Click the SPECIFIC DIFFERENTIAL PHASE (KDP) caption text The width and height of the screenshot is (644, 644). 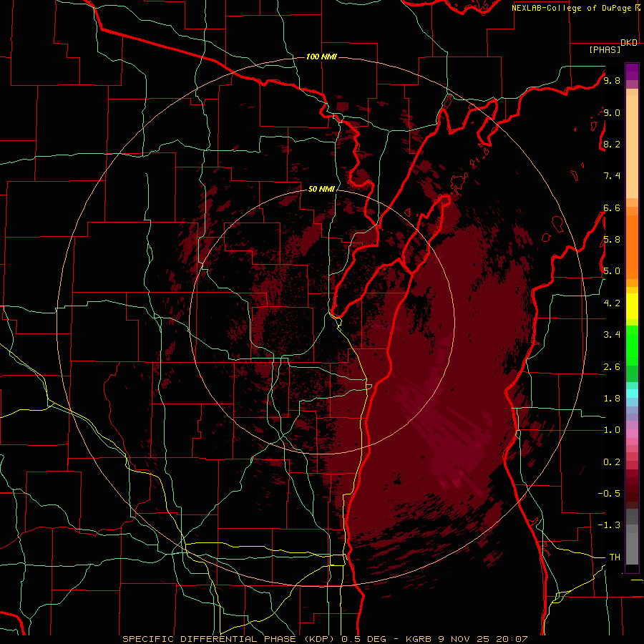(230, 639)
